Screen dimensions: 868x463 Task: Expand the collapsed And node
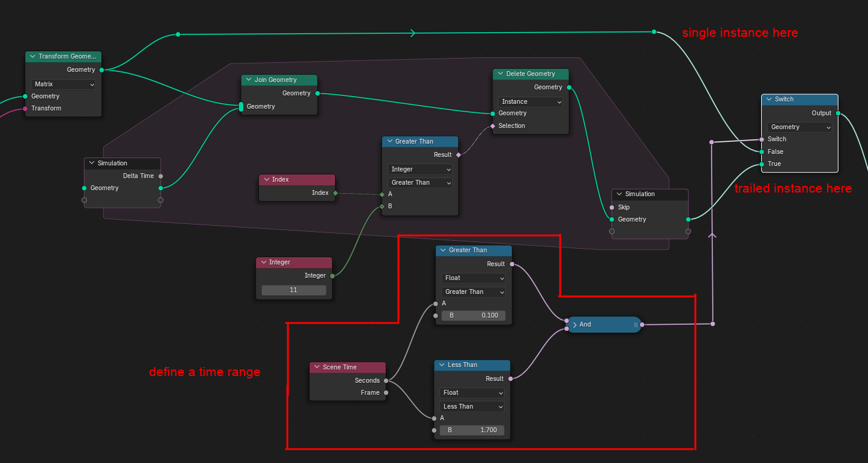coord(575,325)
